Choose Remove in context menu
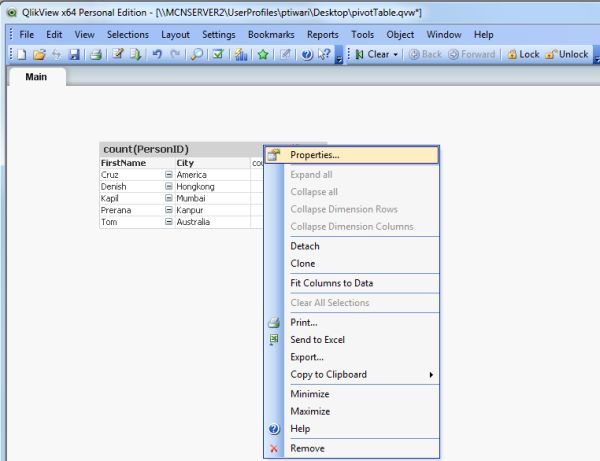Screen dimensions: 600x461 352,448
